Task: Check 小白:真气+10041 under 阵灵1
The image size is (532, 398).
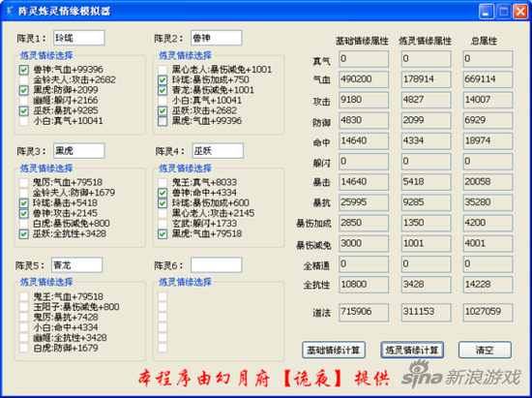Action: point(24,121)
